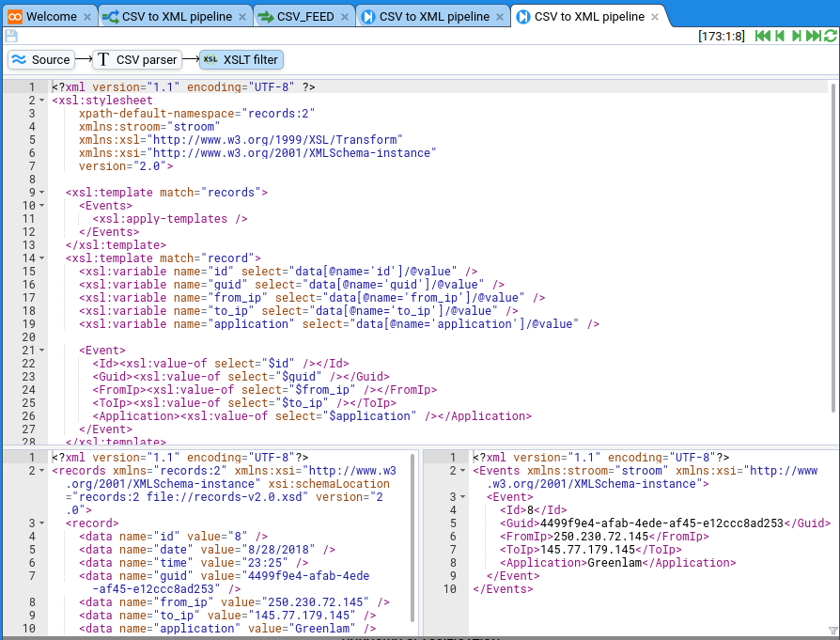This screenshot has width=840, height=640.
Task: Collapse the record fold in input pane
Action: [x=42, y=523]
